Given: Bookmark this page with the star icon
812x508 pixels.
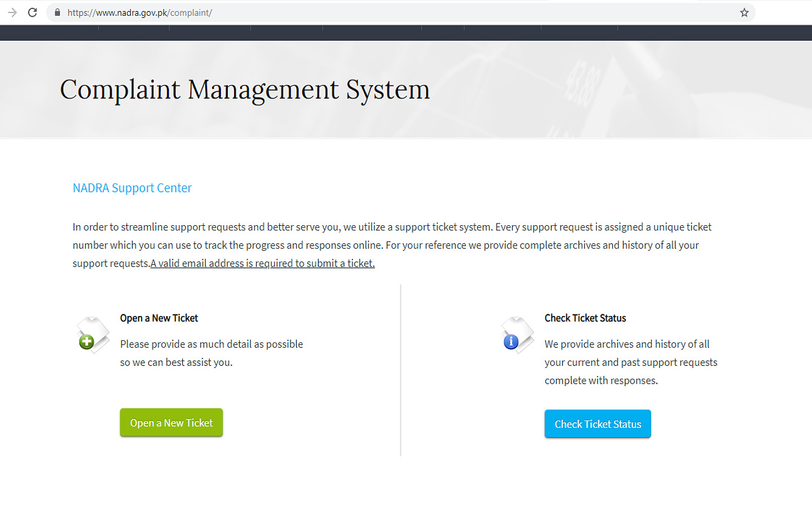Looking at the screenshot, I should pyautogui.click(x=744, y=12).
